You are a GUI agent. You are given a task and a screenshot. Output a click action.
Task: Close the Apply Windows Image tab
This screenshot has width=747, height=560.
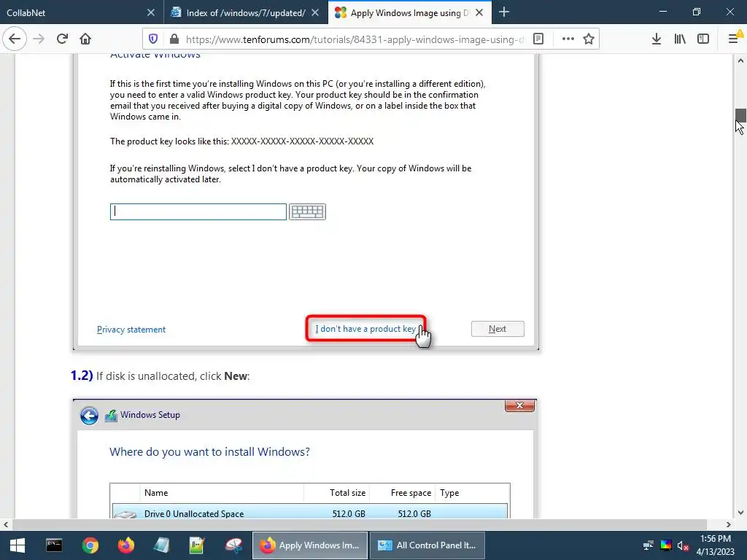pos(480,12)
